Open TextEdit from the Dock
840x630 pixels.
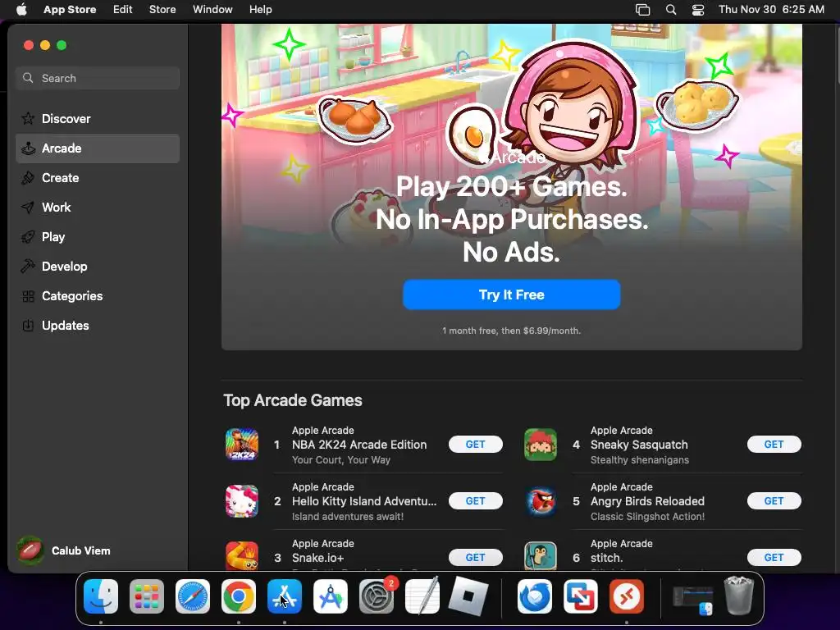tap(422, 596)
